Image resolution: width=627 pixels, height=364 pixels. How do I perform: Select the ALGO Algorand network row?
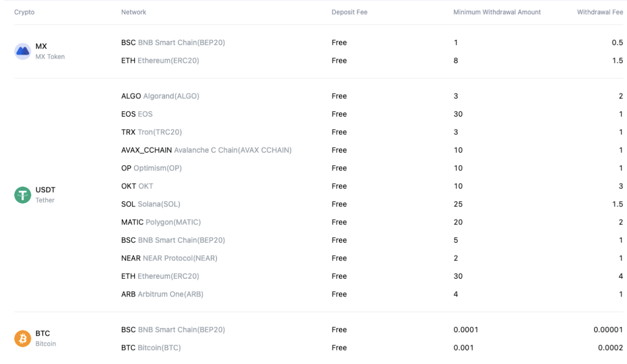coord(160,96)
